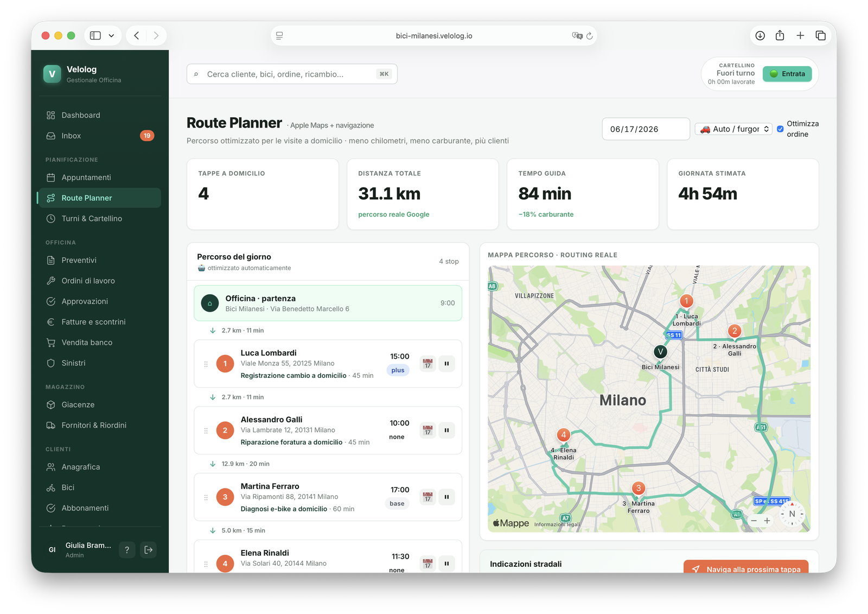Zoom out the map with minus
This screenshot has height=614, width=868.
coord(754,521)
